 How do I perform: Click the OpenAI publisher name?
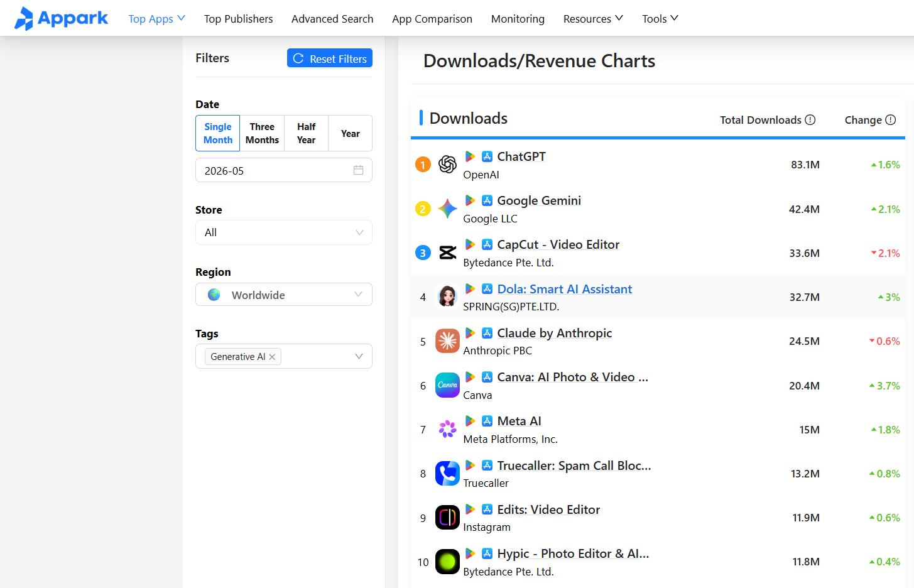pos(481,175)
